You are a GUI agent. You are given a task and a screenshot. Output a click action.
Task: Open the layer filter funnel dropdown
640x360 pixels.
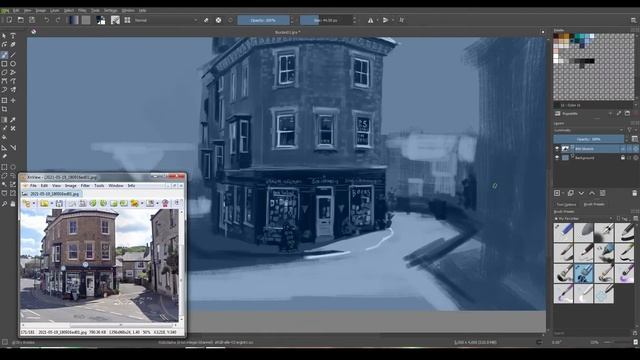click(630, 130)
